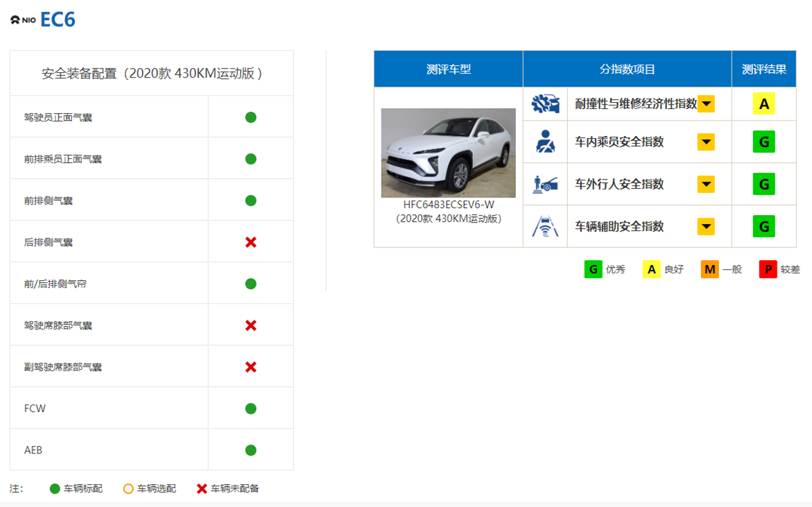Click the 车辆未配备 legend text
The image size is (812, 507).
click(x=234, y=489)
